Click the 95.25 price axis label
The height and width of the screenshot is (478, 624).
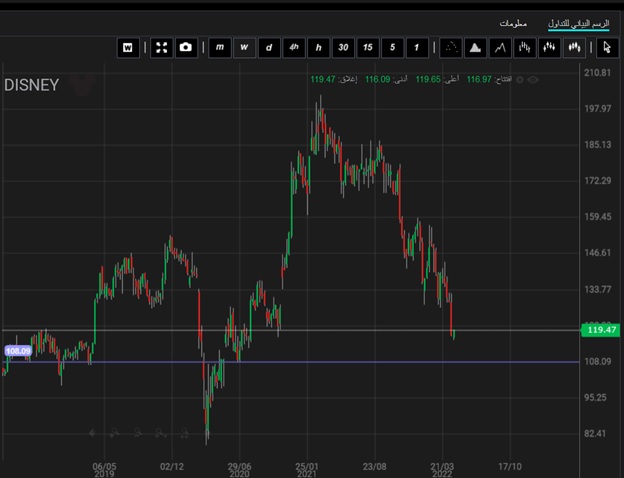(595, 398)
